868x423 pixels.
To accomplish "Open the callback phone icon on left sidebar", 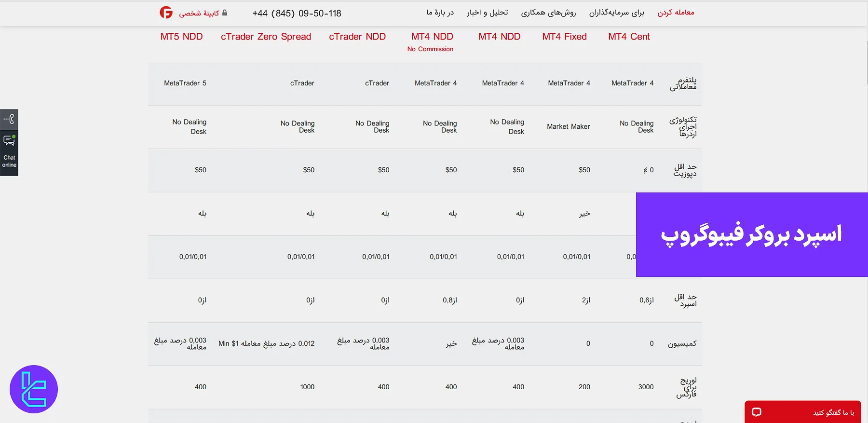I will [x=9, y=119].
